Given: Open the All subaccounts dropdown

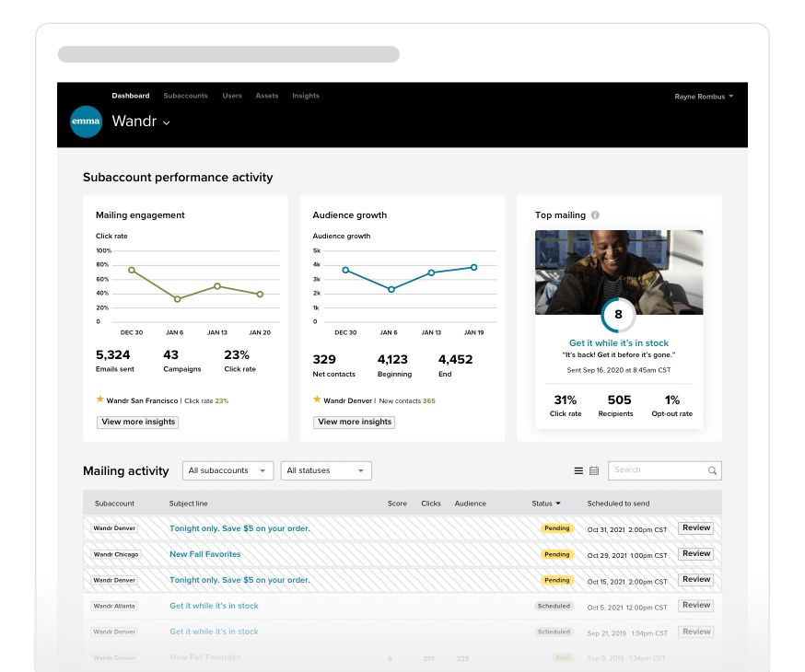Looking at the screenshot, I should (x=227, y=469).
